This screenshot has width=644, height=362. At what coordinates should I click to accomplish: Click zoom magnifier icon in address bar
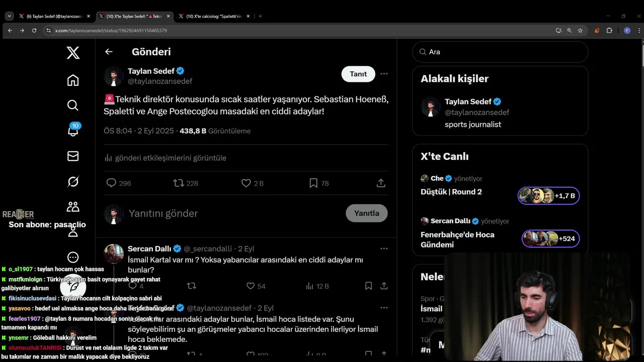[570, 31]
